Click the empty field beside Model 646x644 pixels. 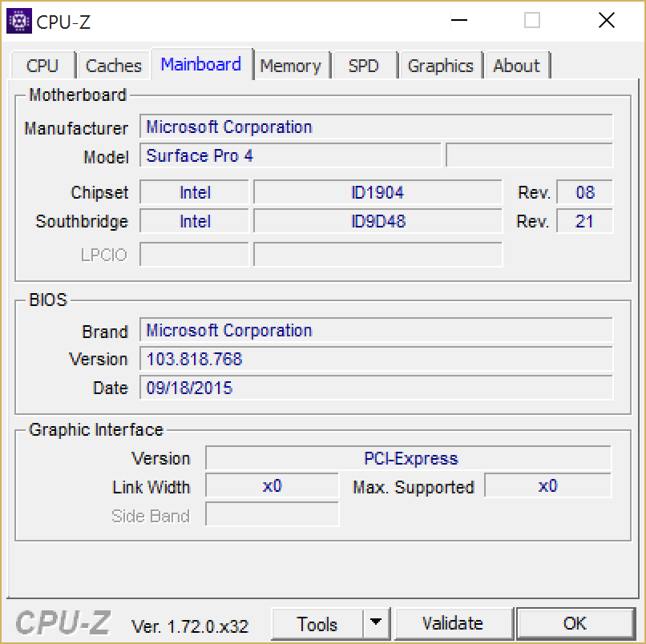[x=530, y=155]
